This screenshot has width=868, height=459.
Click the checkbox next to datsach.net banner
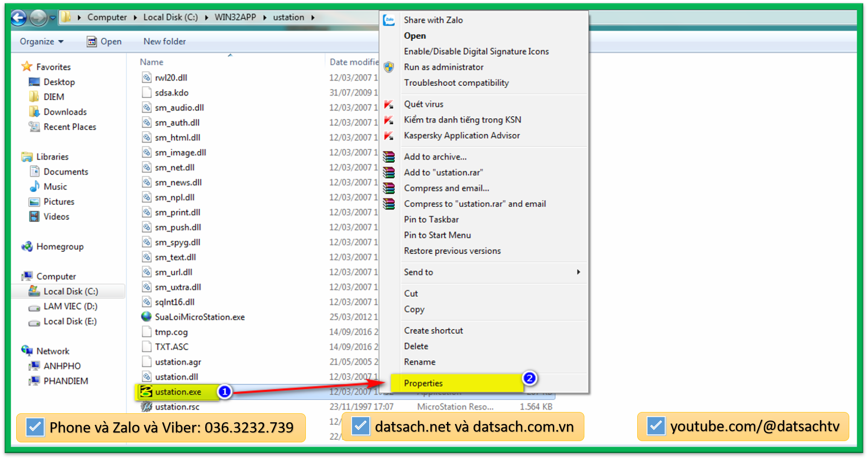click(360, 426)
